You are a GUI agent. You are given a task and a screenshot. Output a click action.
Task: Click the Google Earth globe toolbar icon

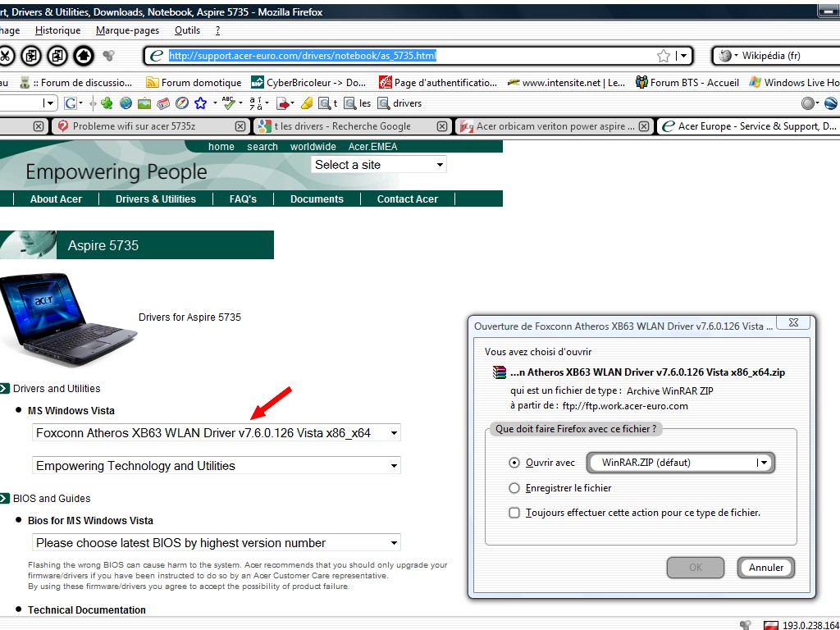coord(126,103)
